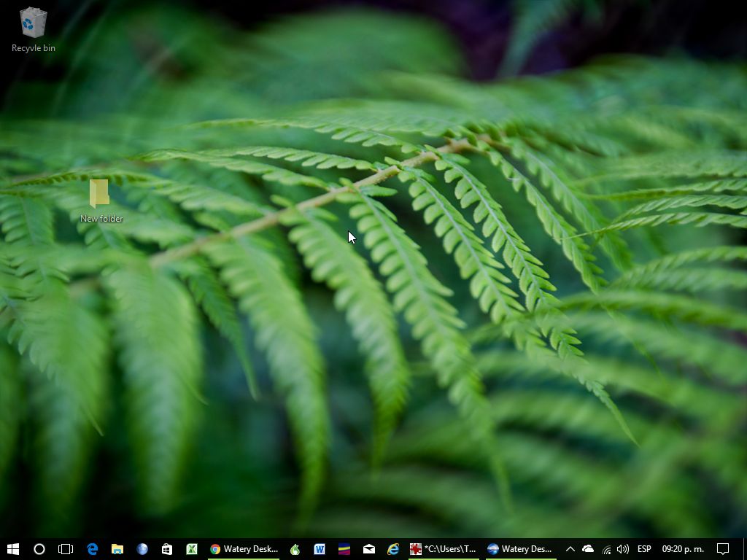747x560 pixels.
Task: Toggle the Action Center open
Action: 722,549
